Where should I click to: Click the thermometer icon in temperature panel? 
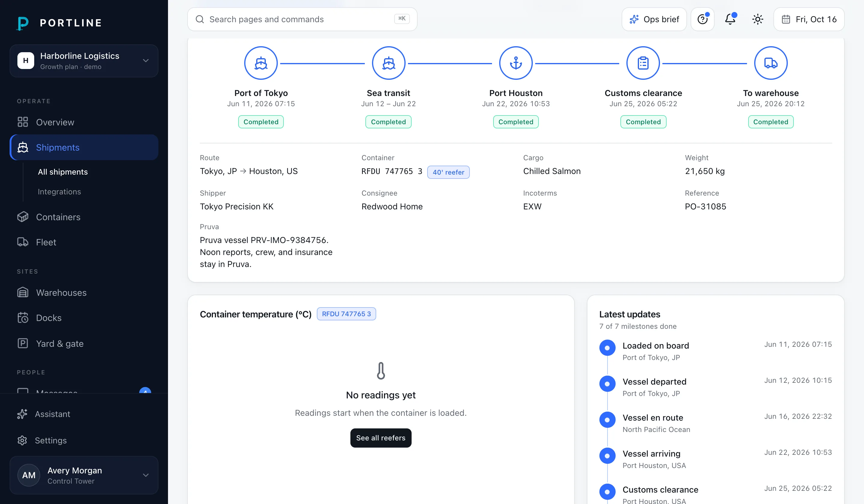(381, 370)
